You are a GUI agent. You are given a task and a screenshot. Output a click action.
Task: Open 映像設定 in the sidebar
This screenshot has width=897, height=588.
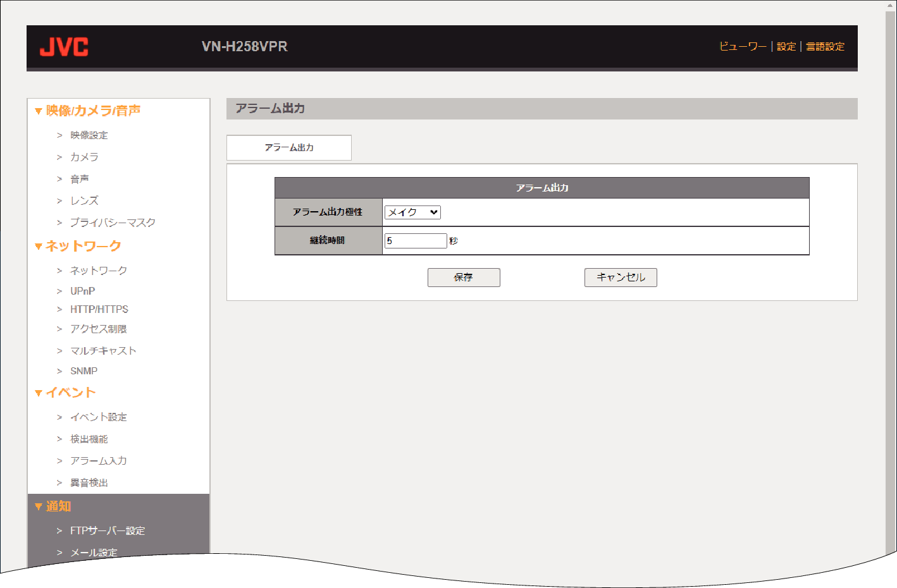coord(89,135)
